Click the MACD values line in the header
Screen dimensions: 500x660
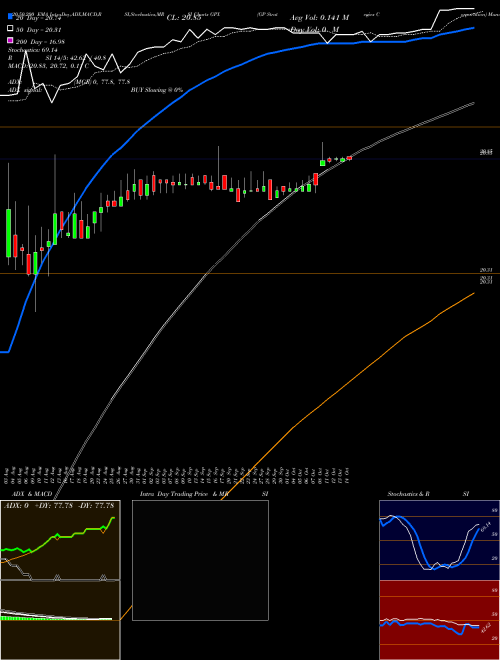pos(49,66)
